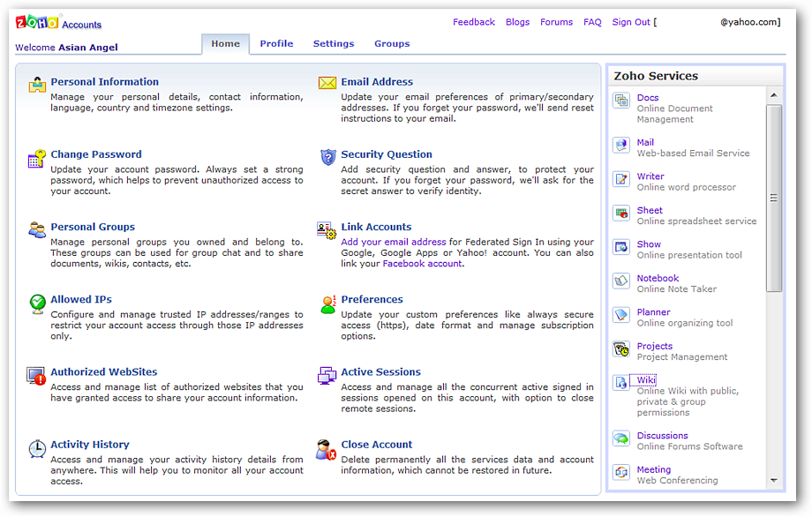Open Personal Groups heading link
The height and width of the screenshot is (517, 812).
(93, 227)
